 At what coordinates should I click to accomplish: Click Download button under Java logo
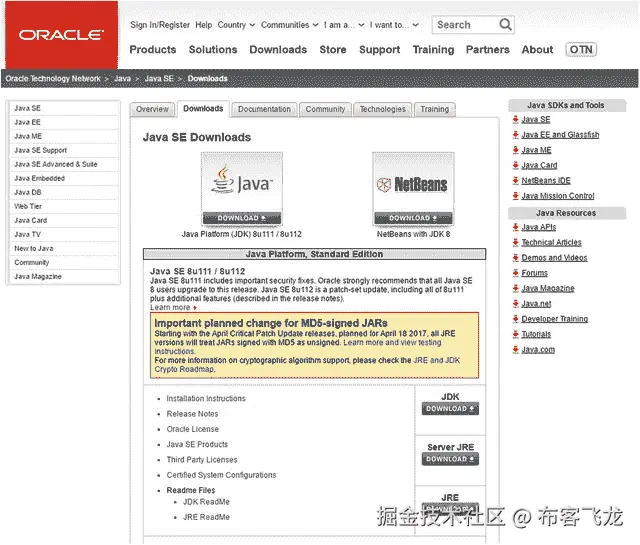click(242, 218)
